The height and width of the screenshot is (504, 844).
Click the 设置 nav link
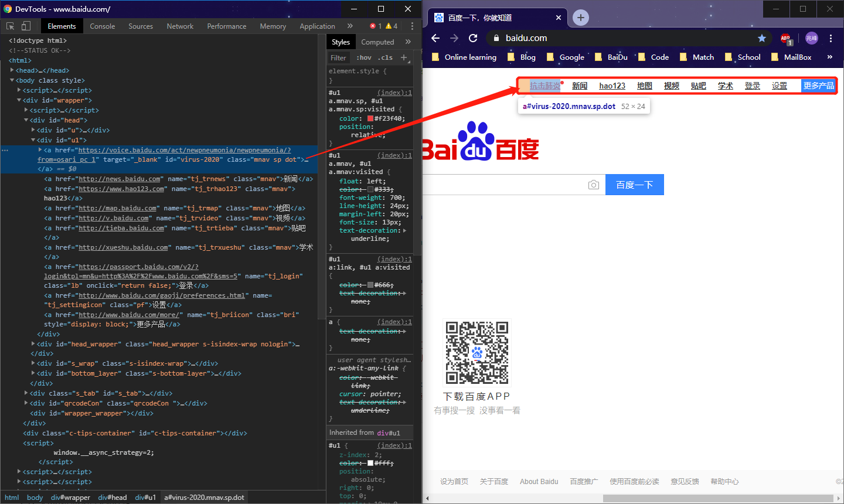pos(780,86)
